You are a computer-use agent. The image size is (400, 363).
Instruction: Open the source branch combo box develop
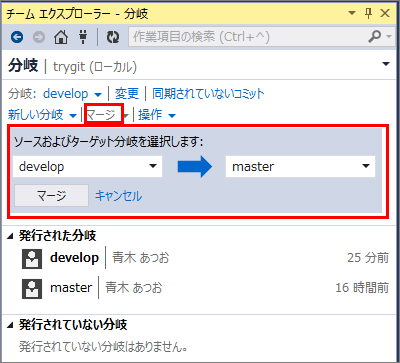click(87, 166)
